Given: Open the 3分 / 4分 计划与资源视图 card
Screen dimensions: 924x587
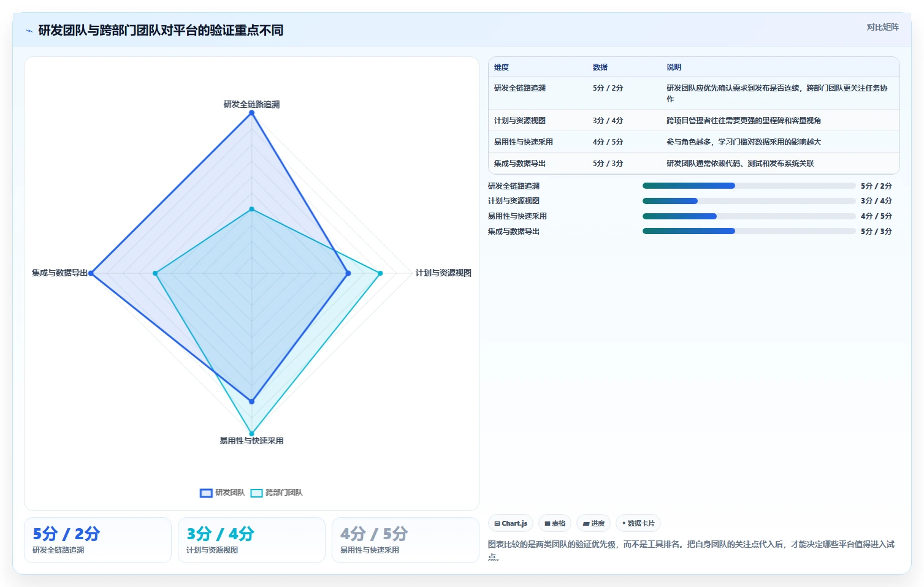Looking at the screenshot, I should click(x=251, y=540).
